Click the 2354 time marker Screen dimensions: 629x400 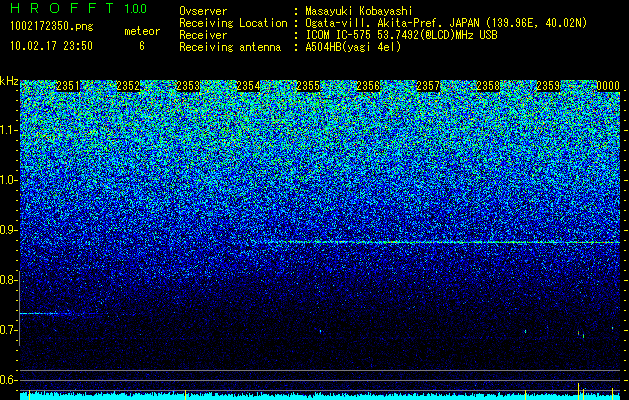tap(248, 86)
